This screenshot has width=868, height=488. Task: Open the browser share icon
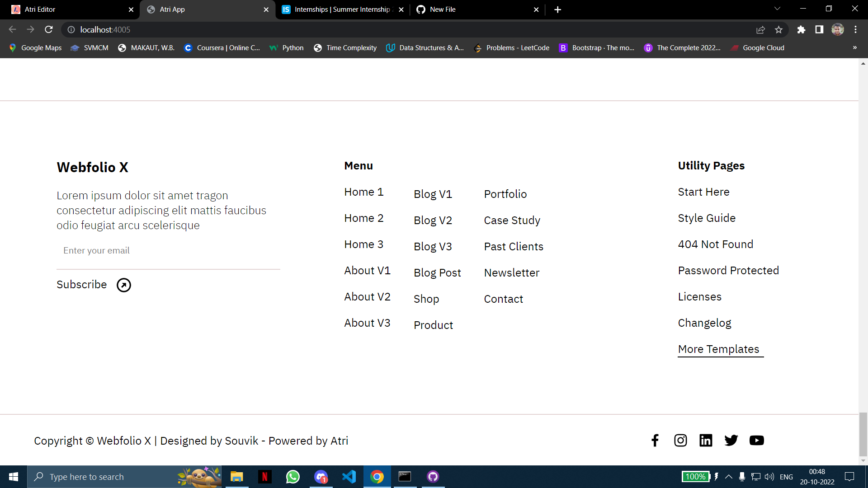761,29
